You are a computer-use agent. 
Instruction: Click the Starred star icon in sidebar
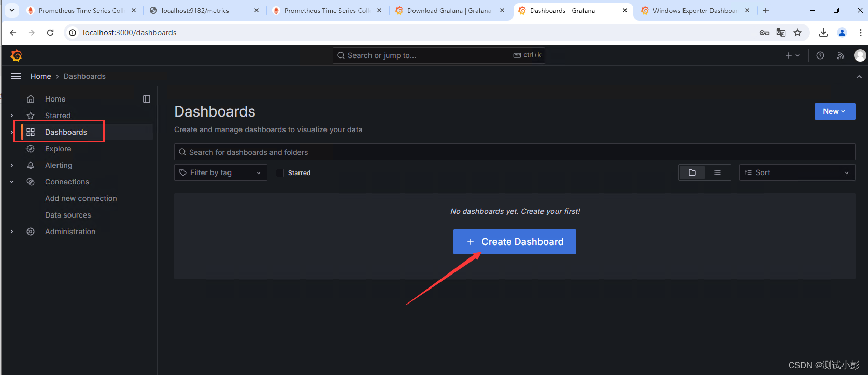(31, 116)
